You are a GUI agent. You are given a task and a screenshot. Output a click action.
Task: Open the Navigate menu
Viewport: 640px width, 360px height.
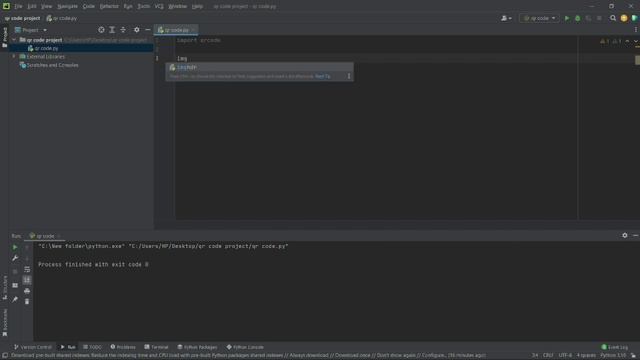67,6
